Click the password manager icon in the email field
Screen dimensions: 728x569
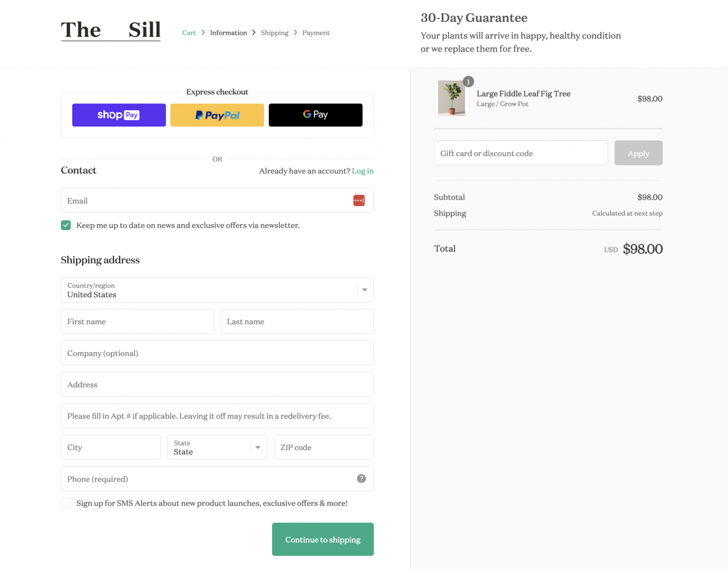click(359, 200)
